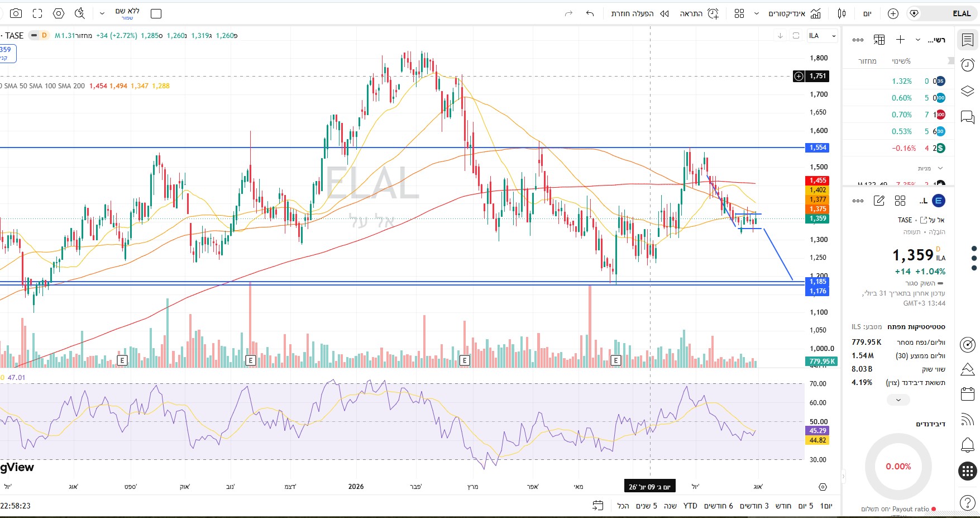Viewport: 980px width, 518px height.
Task: Click the last earnings E marker on the time axis
Action: point(616,360)
